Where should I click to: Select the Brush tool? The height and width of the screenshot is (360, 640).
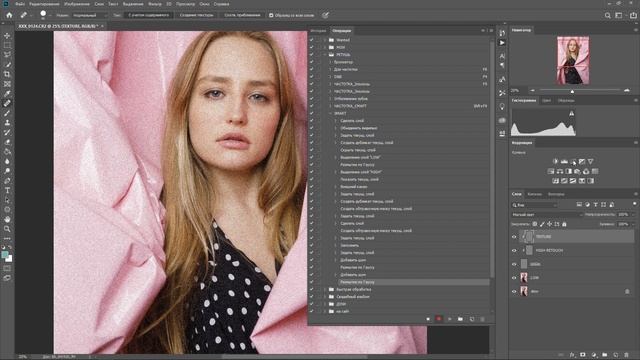[x=7, y=113]
